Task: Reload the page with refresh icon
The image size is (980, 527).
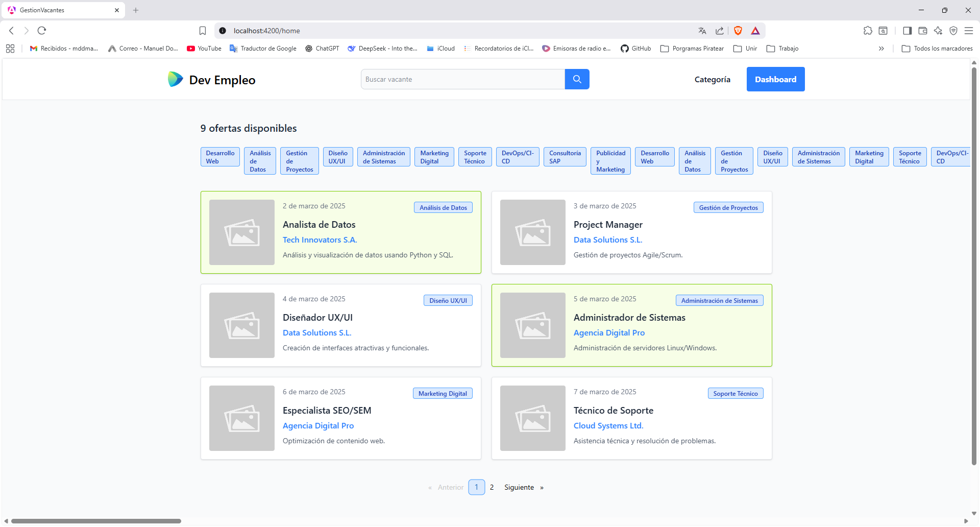Action: [x=42, y=31]
